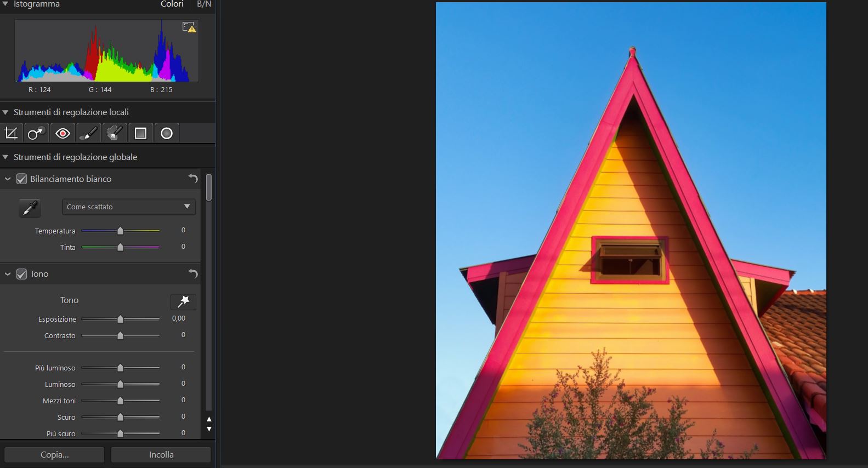Uncheck the Tono adjustment checkbox
868x468 pixels.
coord(22,274)
